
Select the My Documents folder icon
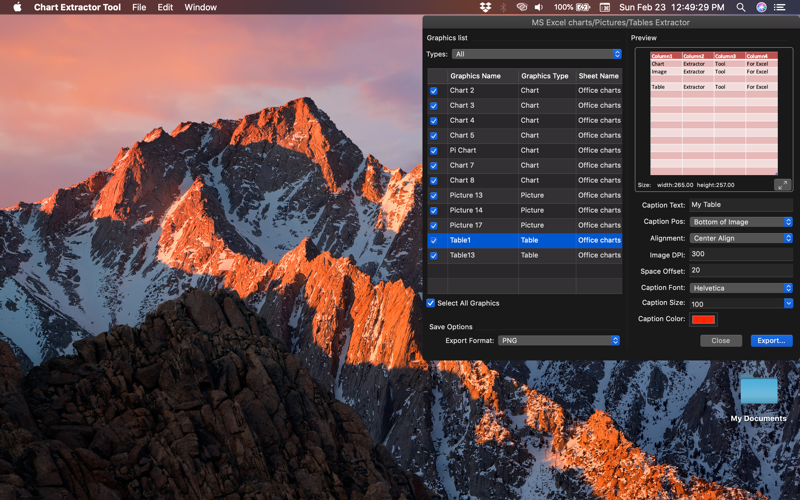click(759, 391)
